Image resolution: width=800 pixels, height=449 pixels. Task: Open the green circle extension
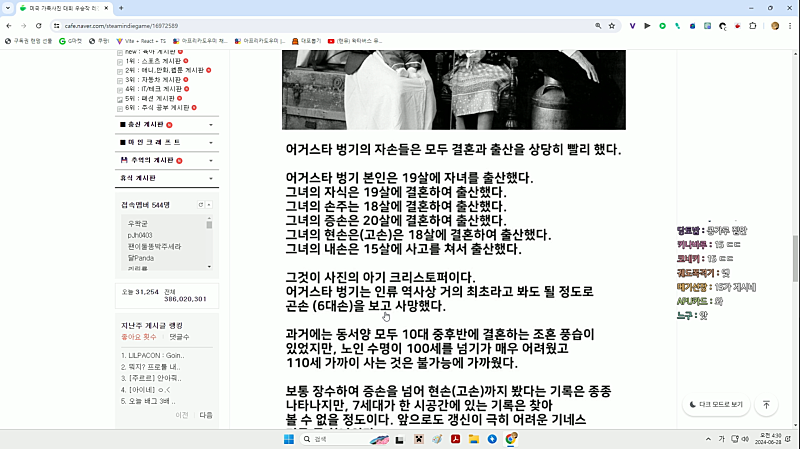[662, 26]
